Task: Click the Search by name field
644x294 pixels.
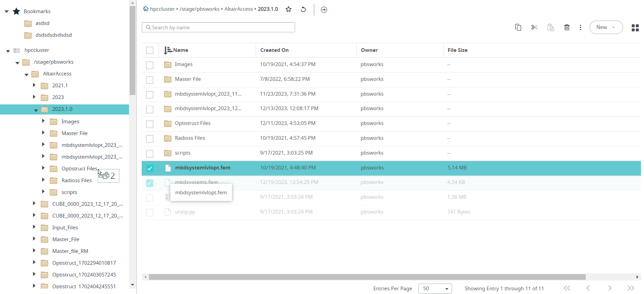Action: tap(218, 27)
